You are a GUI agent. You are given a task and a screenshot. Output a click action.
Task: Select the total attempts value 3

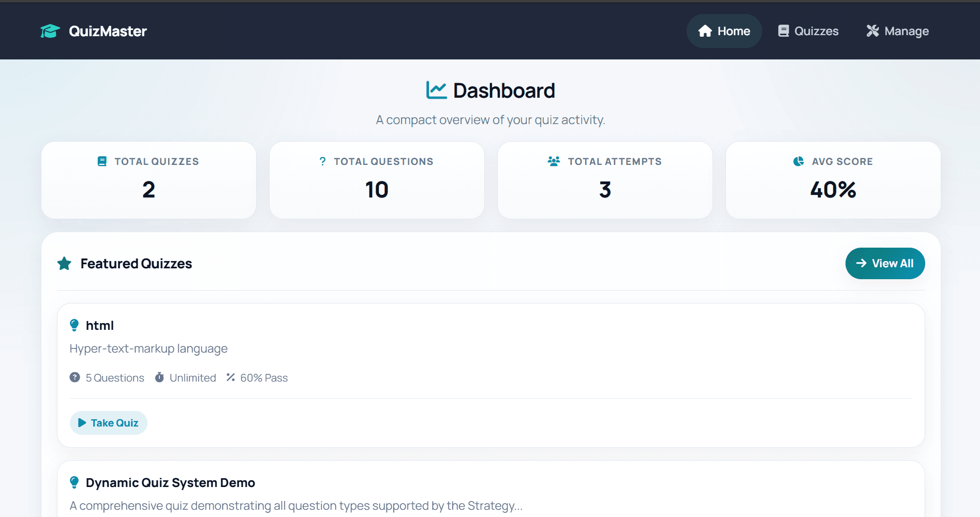(x=605, y=190)
